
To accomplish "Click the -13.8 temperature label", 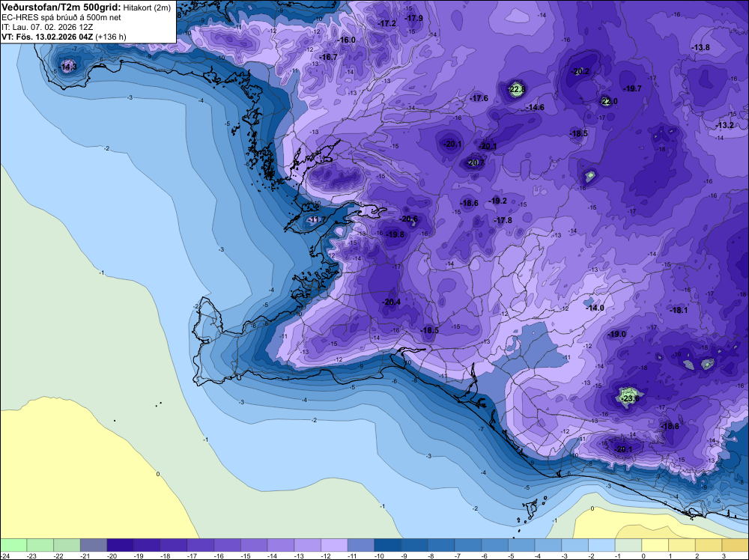I will (x=701, y=48).
